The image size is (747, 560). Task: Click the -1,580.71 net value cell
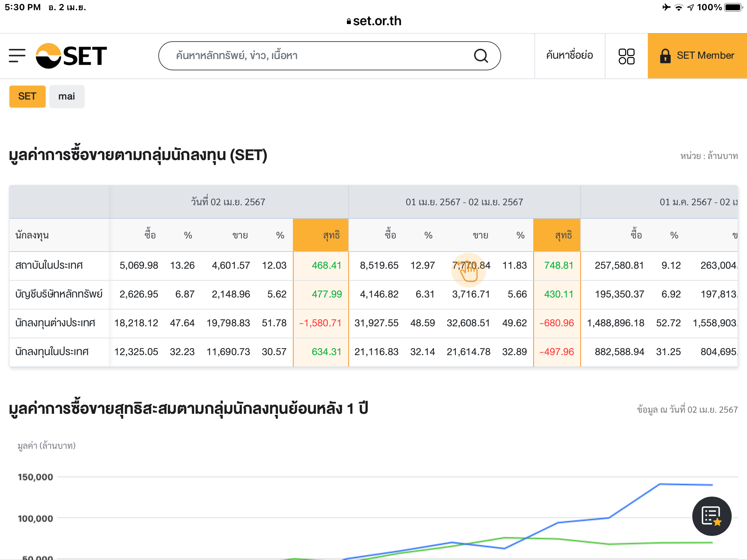pyautogui.click(x=320, y=323)
